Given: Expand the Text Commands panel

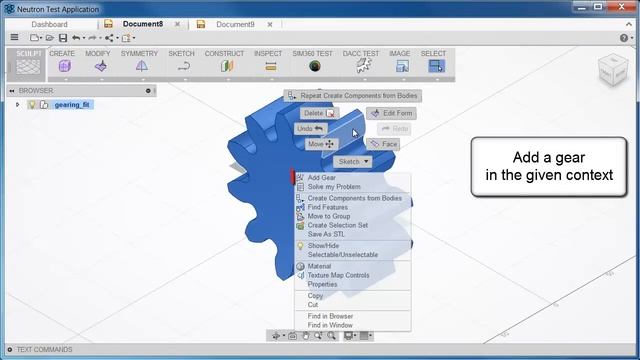Looking at the screenshot, I should coord(10,350).
